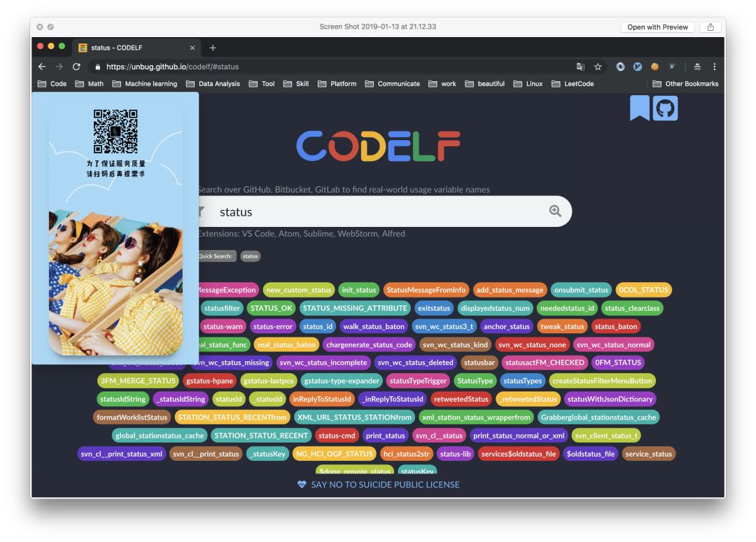Open a new browser tab
756x542 pixels.
click(213, 48)
